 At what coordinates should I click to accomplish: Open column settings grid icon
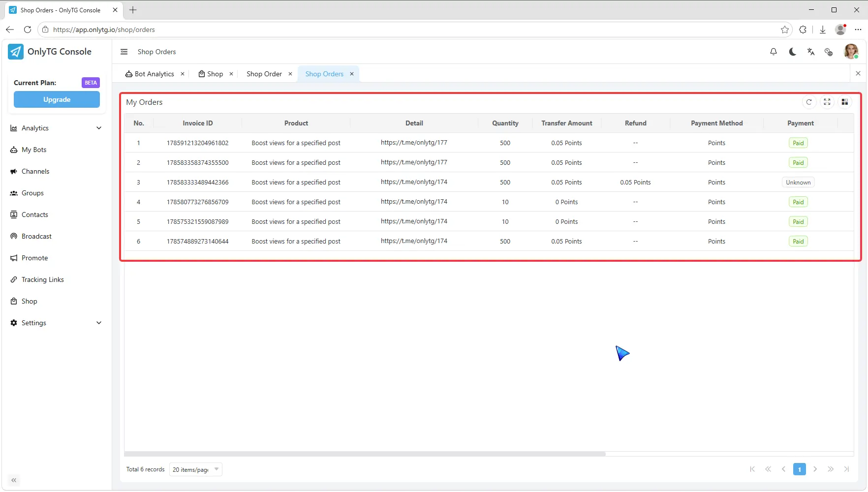[845, 102]
